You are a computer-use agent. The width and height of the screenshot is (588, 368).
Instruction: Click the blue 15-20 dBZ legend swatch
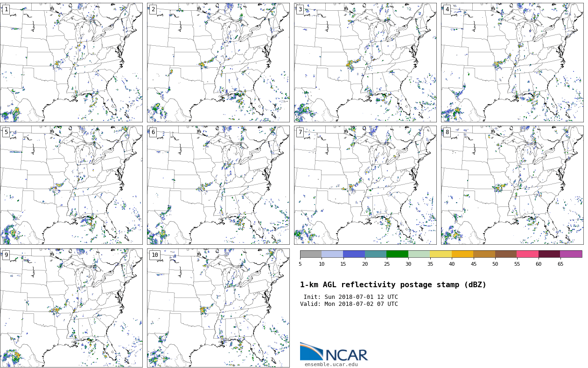coord(354,254)
